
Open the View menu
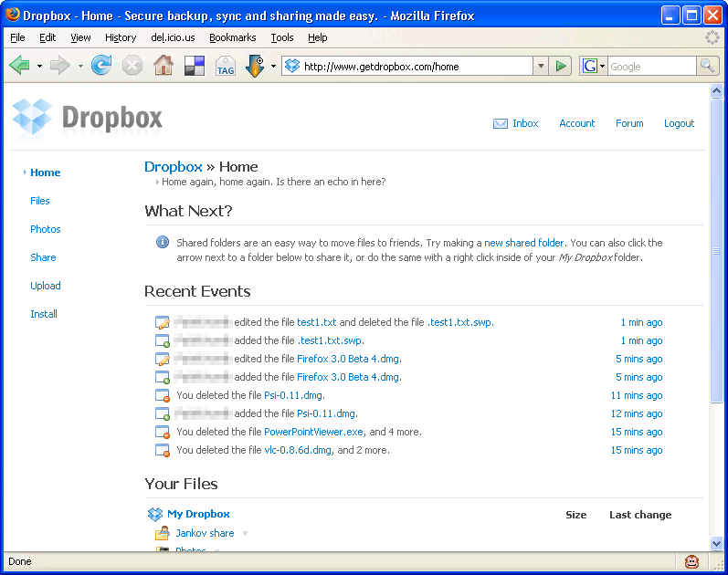click(80, 37)
